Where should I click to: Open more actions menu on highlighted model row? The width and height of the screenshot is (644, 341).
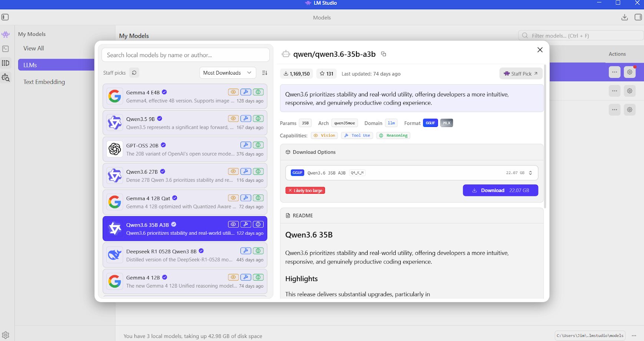tap(614, 72)
